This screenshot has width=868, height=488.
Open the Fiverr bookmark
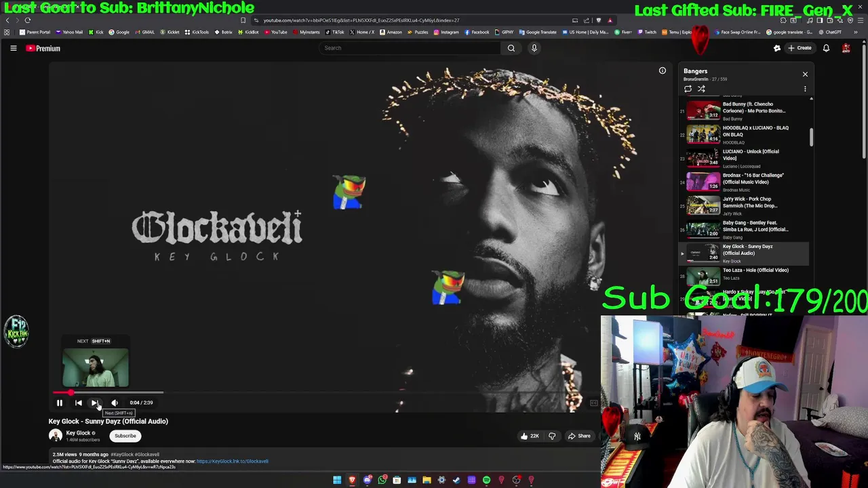[623, 32]
